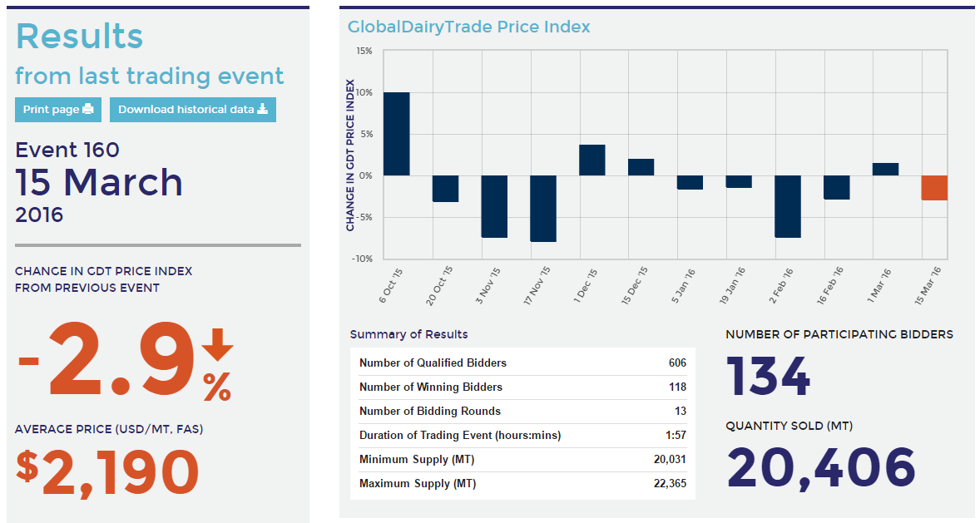Click the 1 Mar '16 axis label
Viewport: 980px width, 523px height.
pos(882,285)
